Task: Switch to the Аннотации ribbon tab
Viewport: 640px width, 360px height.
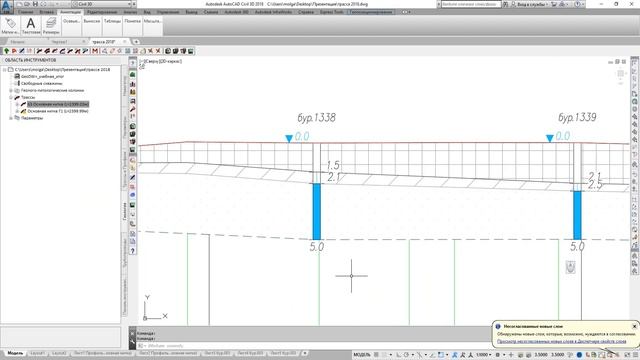Action: (x=70, y=12)
